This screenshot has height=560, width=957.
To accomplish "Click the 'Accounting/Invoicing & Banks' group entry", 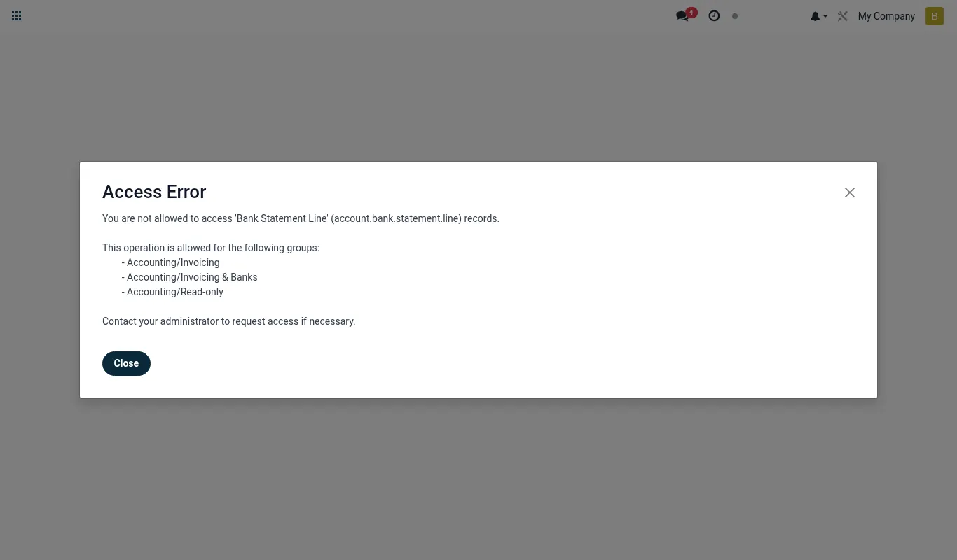I will [192, 277].
